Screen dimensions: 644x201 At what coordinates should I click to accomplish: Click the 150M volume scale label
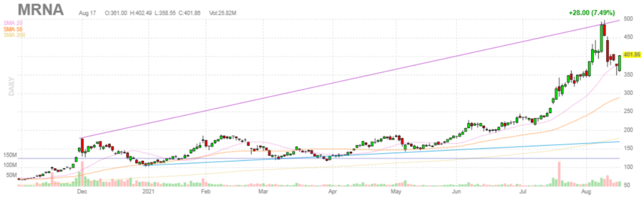pyautogui.click(x=10, y=155)
